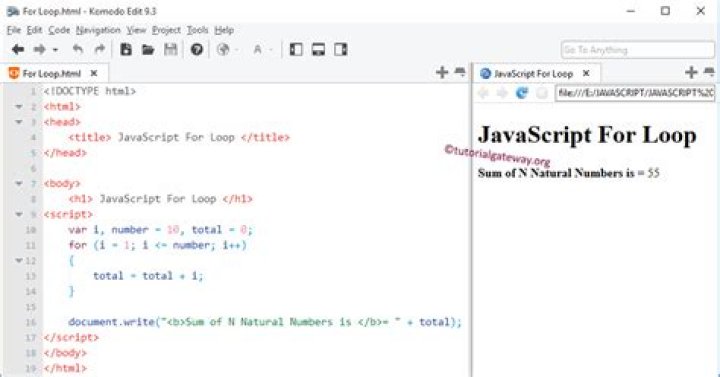Screen dimensions: 720x377
Task: Open the preview globe dropdown arrow
Action: (x=237, y=50)
